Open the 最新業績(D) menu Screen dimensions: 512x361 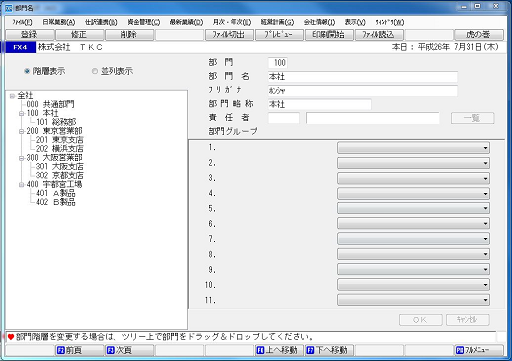186,22
